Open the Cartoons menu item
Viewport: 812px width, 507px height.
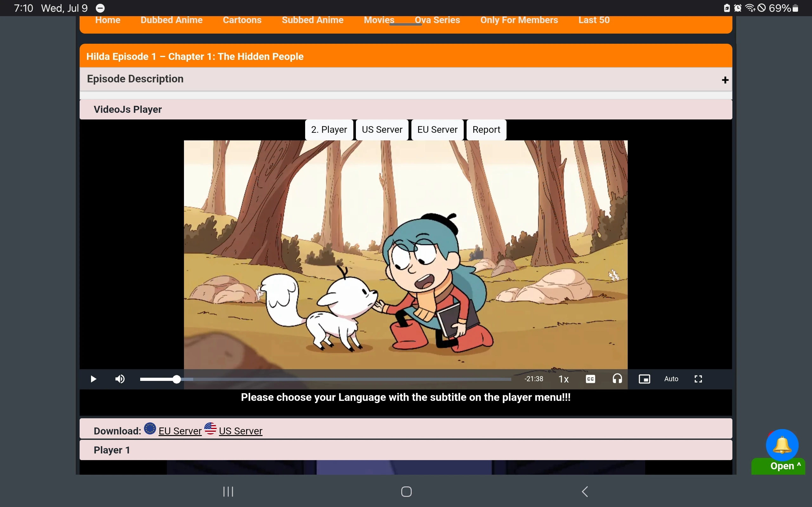[242, 20]
